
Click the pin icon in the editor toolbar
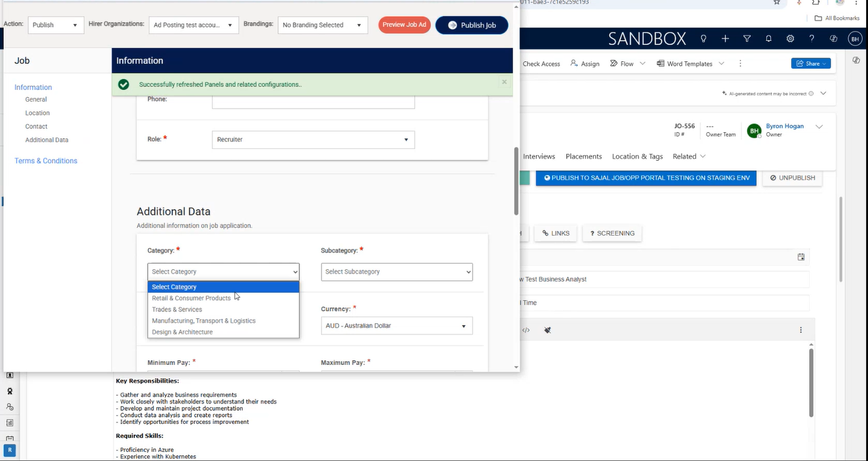pyautogui.click(x=548, y=330)
